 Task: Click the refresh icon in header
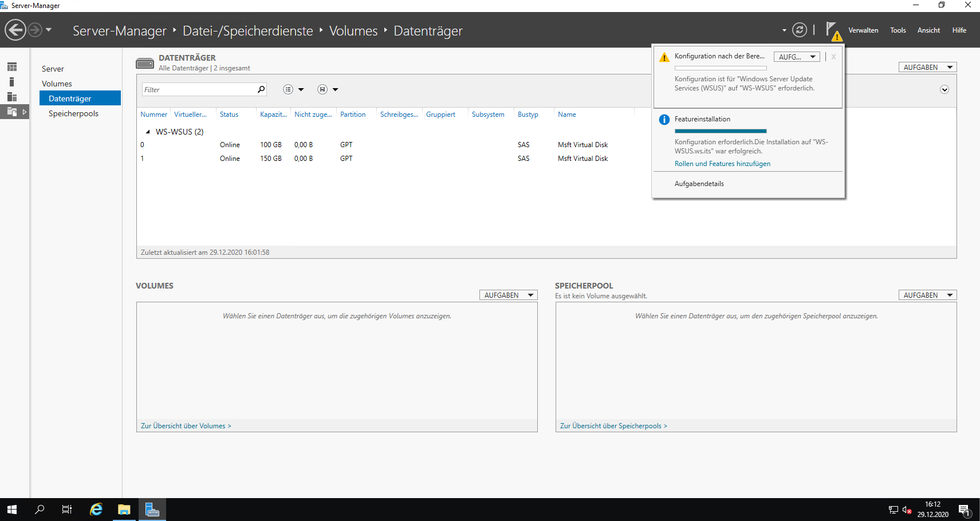coord(800,30)
